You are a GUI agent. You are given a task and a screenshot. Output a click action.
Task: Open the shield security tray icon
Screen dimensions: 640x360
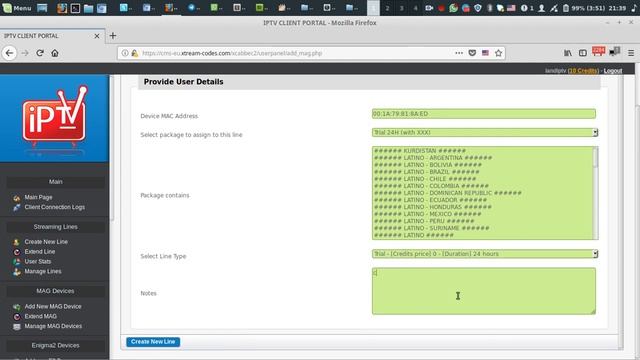(x=478, y=8)
